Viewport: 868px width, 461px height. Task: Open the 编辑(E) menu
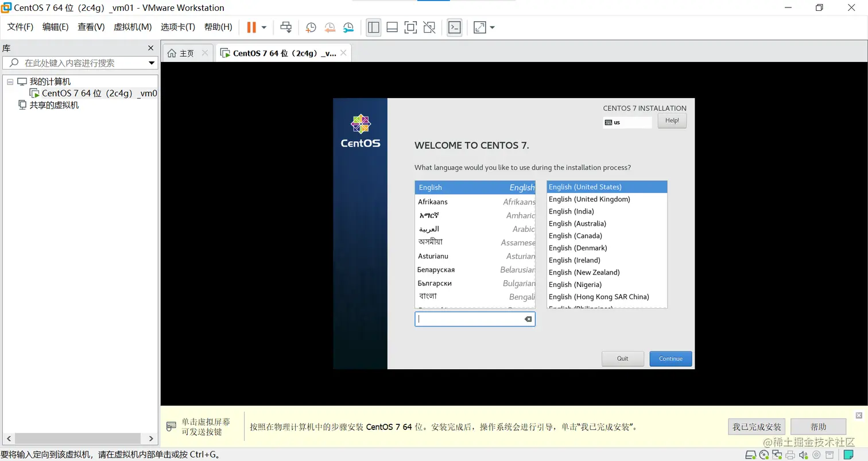click(55, 27)
